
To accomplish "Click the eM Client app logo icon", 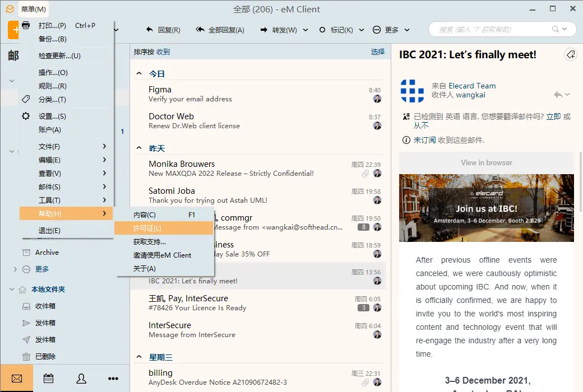I will 10,9.
